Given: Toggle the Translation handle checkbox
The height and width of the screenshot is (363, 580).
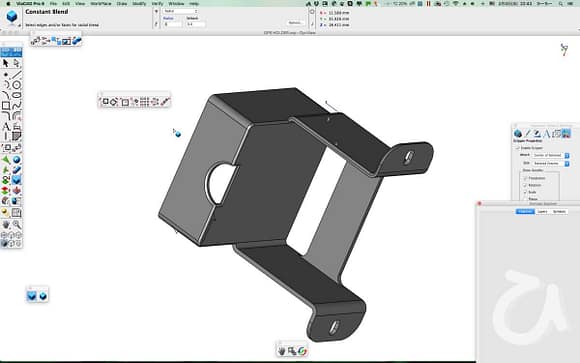Looking at the screenshot, I should (x=525, y=178).
